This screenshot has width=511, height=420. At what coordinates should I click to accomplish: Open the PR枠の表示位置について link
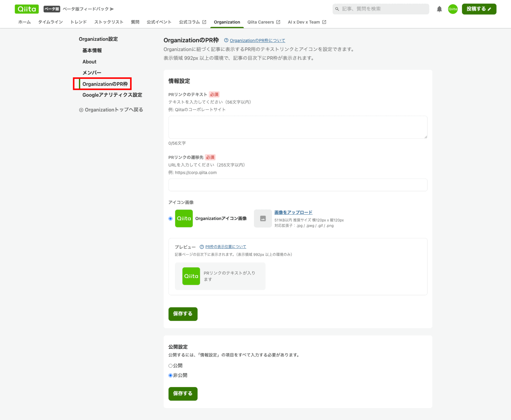click(x=226, y=247)
